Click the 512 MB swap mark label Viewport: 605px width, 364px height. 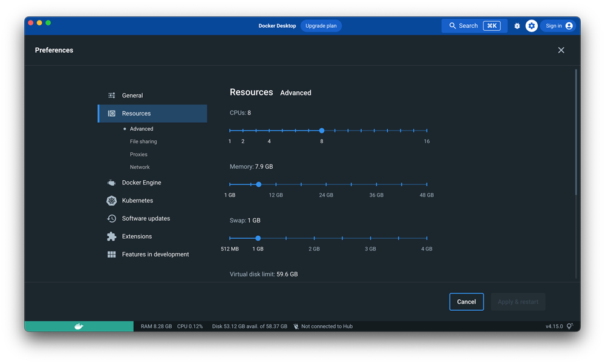pos(229,249)
